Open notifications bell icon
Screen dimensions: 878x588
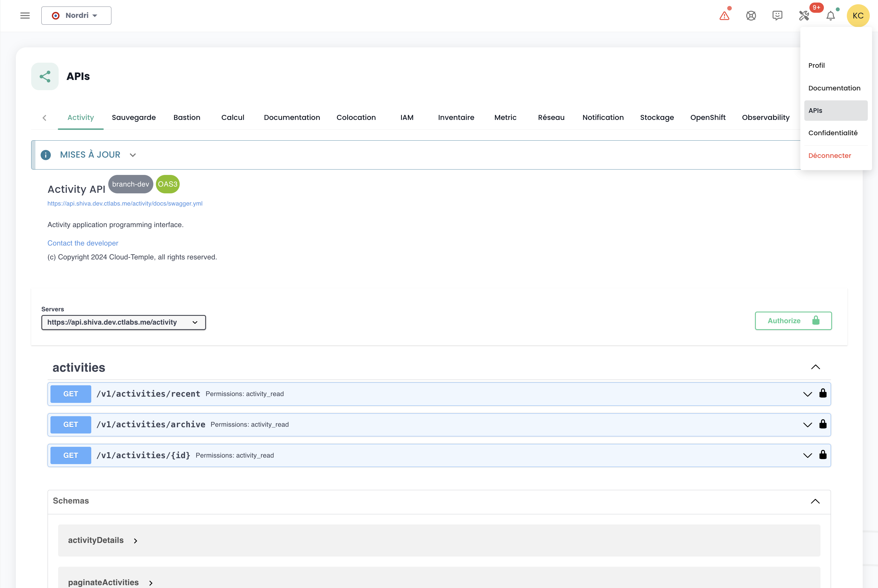[830, 16]
